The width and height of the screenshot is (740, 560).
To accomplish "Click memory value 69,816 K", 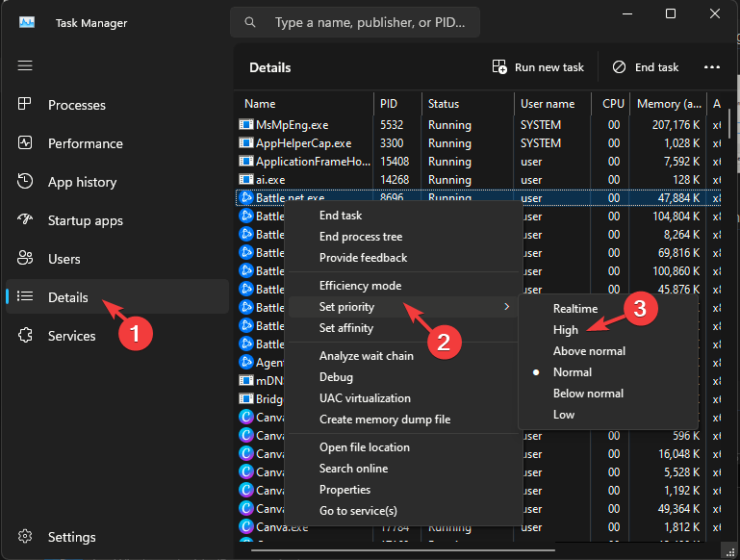I will tap(678, 253).
